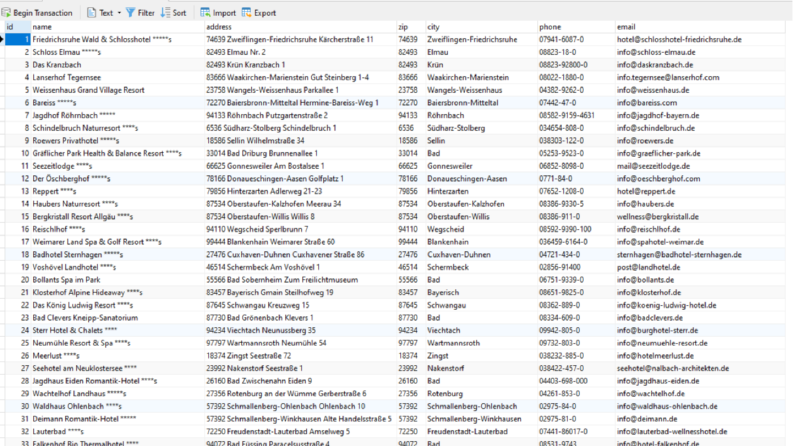Select email cell hotel@schlosshotel-friedrichsruhe.de

[700, 39]
